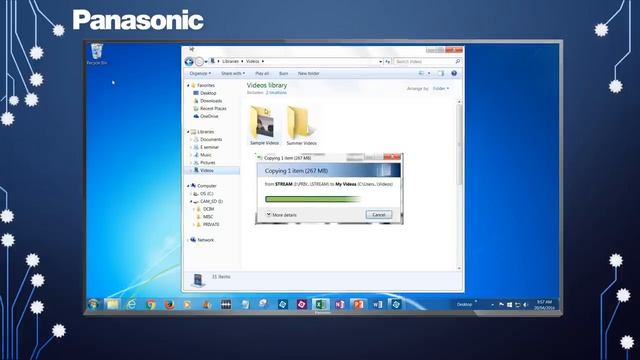The image size is (640, 360).
Task: Launch Firefox from taskbar
Action: pyautogui.click(x=169, y=304)
